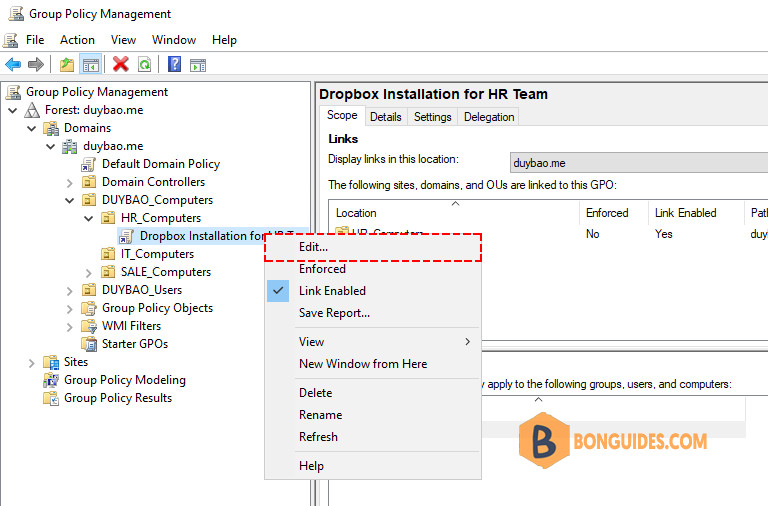Screen dimensions: 768x506
Task: Sort by the Enforced column header
Action: coord(614,213)
